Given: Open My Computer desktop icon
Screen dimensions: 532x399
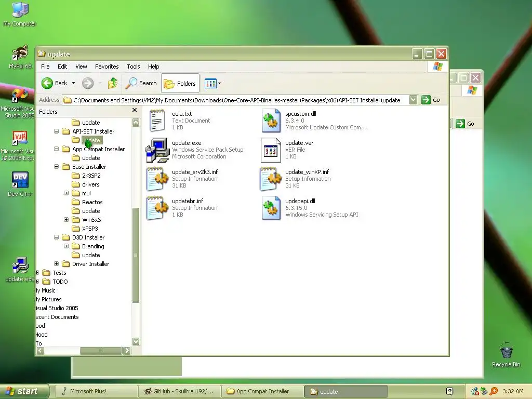Looking at the screenshot, I should click(x=20, y=14).
